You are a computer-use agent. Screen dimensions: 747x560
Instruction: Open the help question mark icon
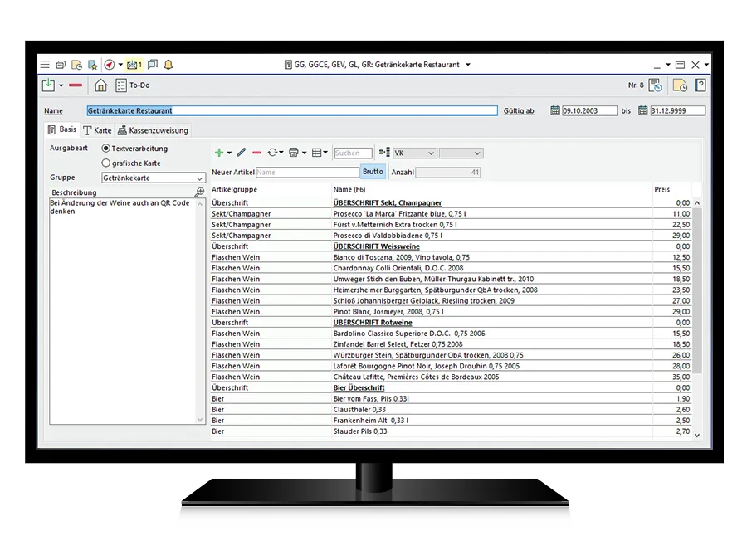(x=700, y=85)
